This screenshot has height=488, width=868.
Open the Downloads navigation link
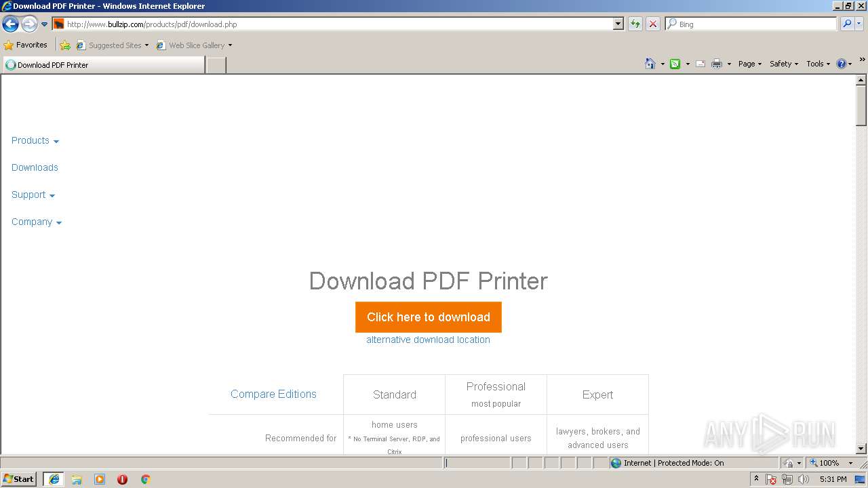click(35, 167)
